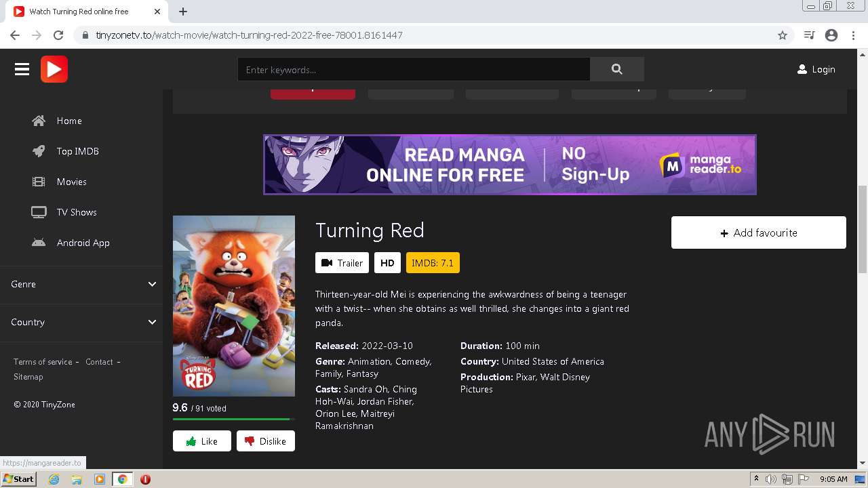Open Android App in the sidebar

(81, 243)
